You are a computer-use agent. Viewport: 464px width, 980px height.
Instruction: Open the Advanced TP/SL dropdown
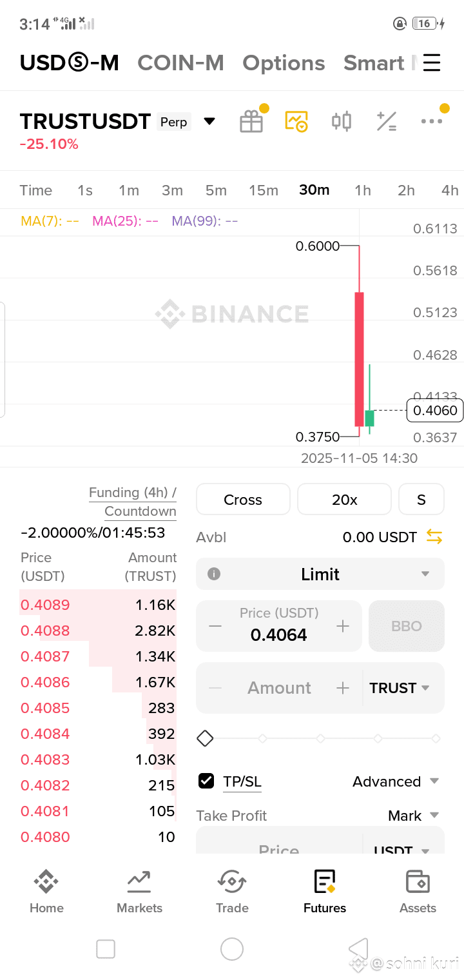396,781
